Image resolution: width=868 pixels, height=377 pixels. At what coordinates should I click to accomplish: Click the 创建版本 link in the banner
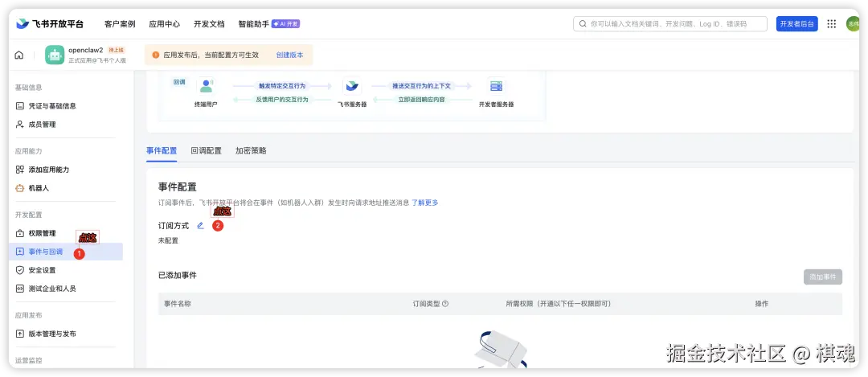point(289,55)
